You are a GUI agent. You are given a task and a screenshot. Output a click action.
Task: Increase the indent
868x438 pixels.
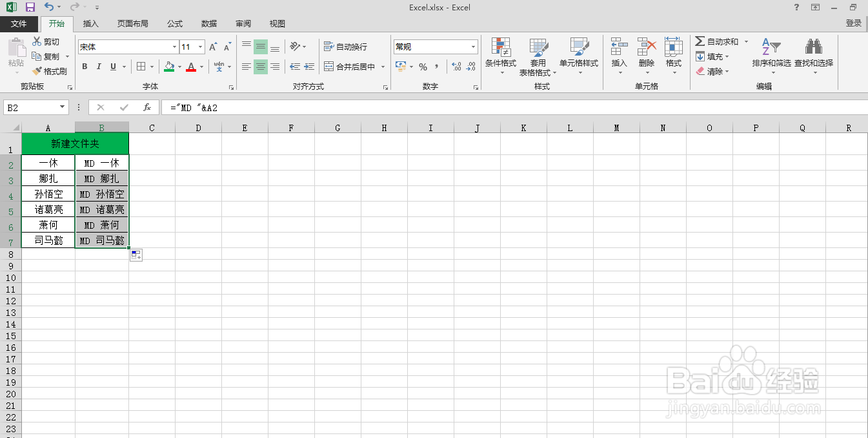(x=309, y=67)
